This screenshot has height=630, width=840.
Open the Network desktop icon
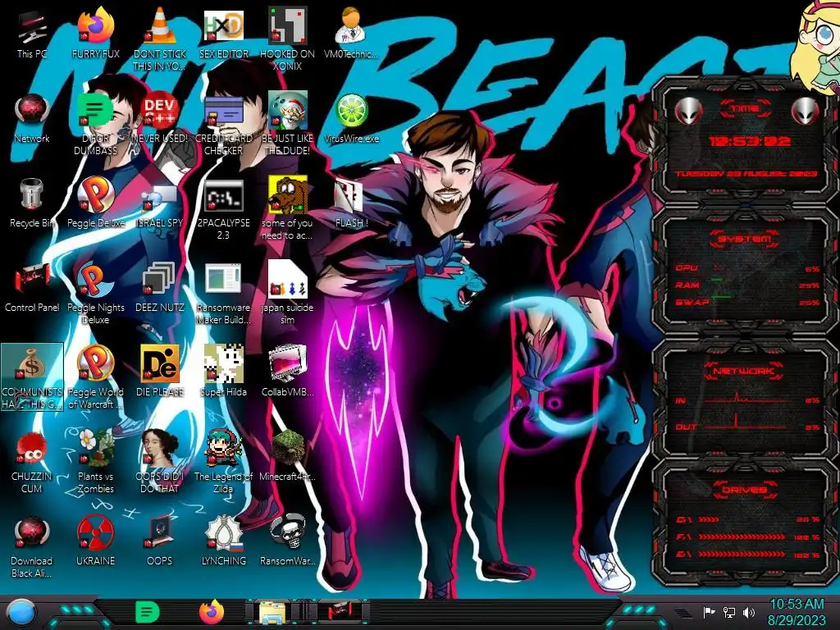[32, 119]
